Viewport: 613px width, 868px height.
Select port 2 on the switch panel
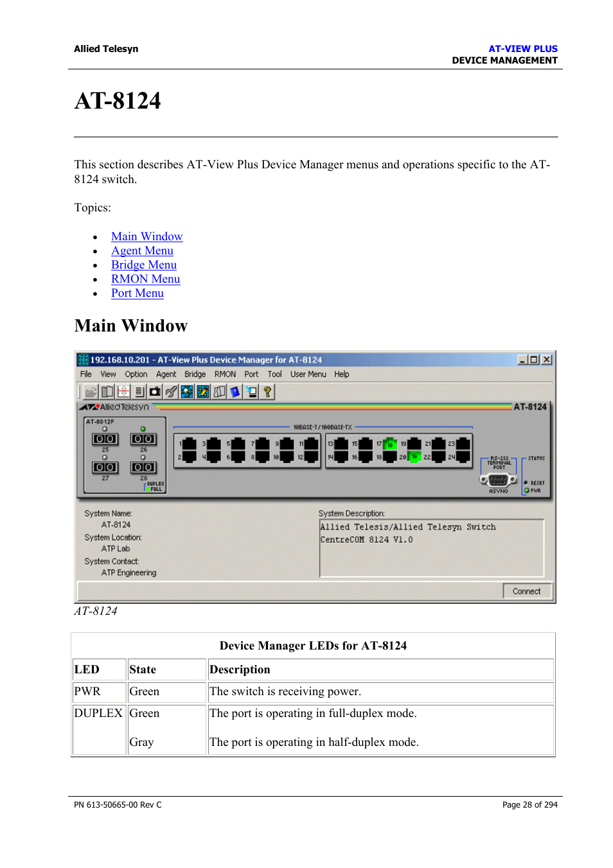(190, 457)
